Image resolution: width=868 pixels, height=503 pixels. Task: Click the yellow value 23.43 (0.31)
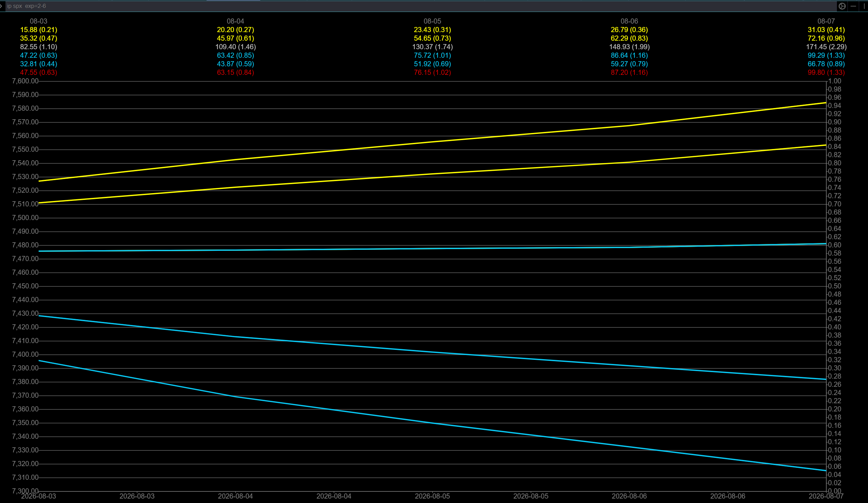tap(433, 30)
